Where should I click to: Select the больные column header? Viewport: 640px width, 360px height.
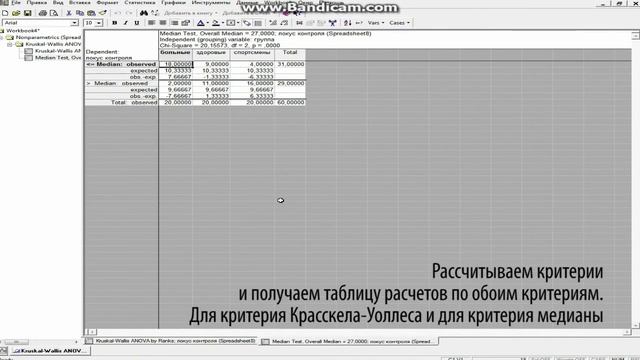click(175, 54)
